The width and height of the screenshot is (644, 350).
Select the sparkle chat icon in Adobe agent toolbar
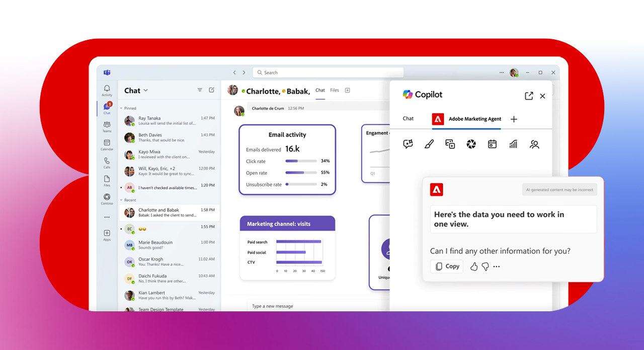coord(408,145)
